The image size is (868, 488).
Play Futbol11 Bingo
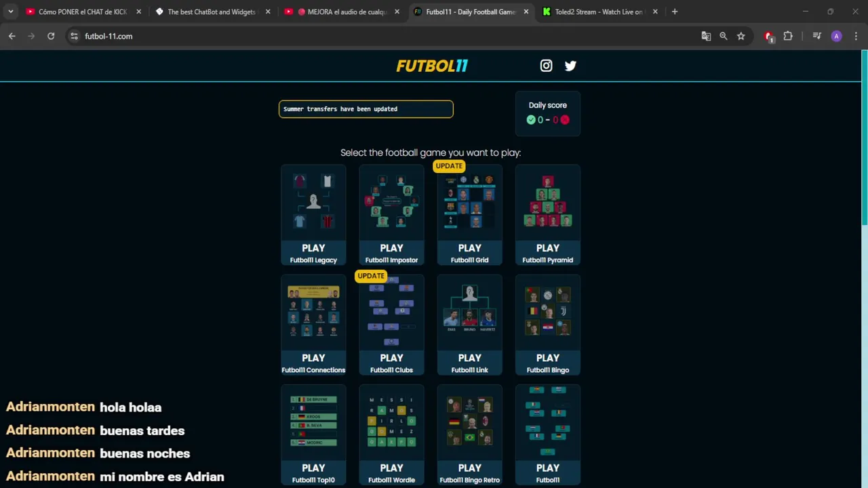tap(548, 363)
